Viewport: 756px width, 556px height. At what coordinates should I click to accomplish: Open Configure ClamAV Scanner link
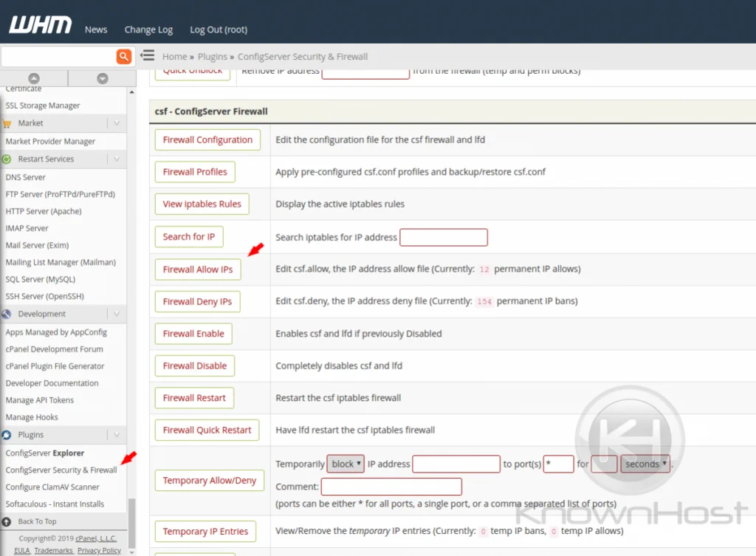click(x=52, y=487)
